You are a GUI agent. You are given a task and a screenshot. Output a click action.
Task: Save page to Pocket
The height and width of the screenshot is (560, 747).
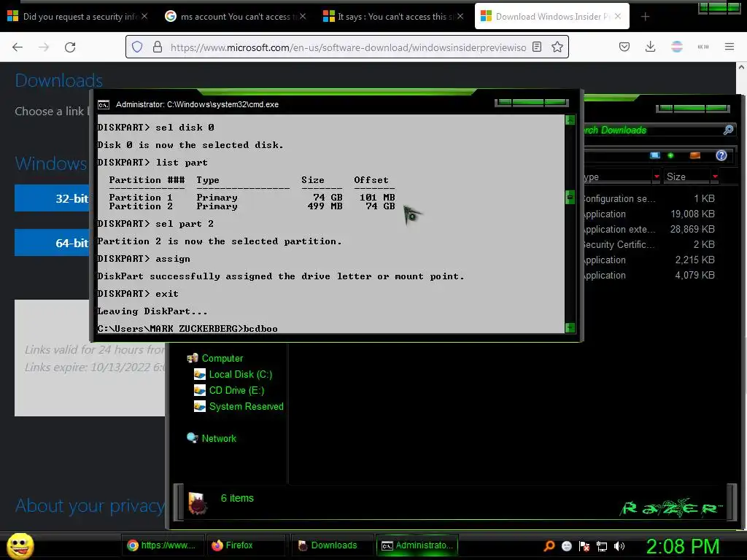(x=624, y=47)
